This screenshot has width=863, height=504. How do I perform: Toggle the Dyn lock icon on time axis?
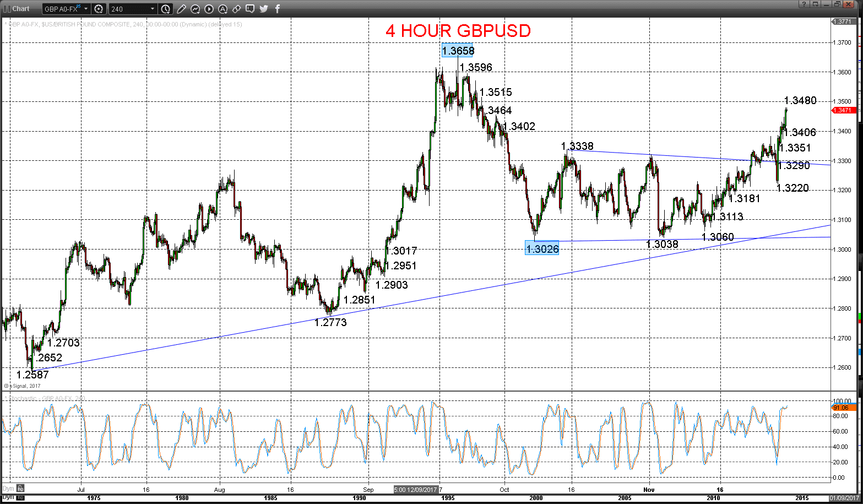click(x=20, y=488)
